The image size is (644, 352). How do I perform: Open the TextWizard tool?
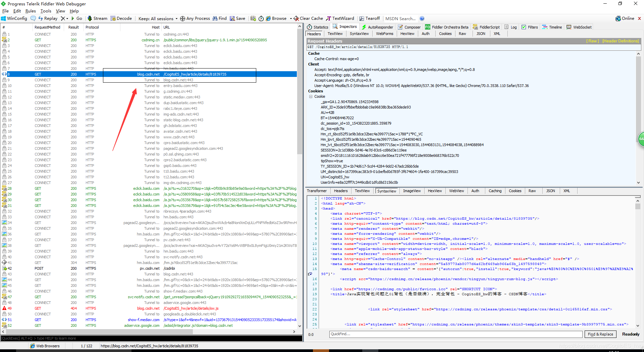point(340,18)
